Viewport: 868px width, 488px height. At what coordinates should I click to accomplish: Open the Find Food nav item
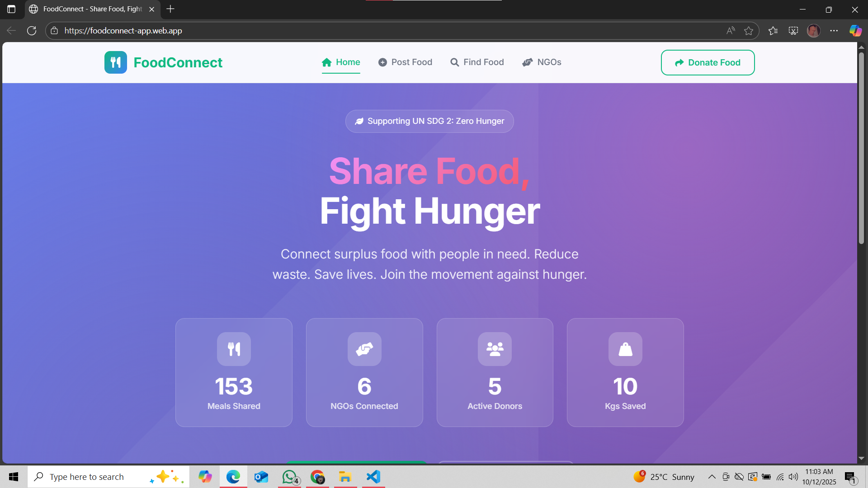[477, 62]
